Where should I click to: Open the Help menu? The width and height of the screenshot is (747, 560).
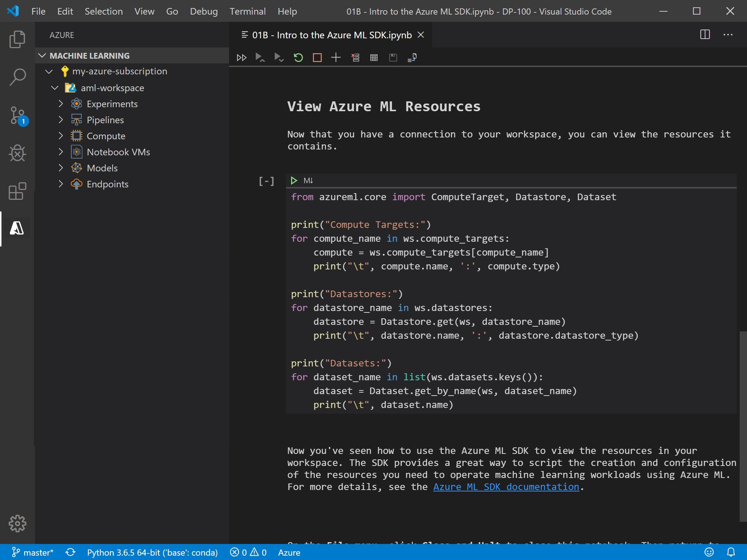(x=287, y=11)
